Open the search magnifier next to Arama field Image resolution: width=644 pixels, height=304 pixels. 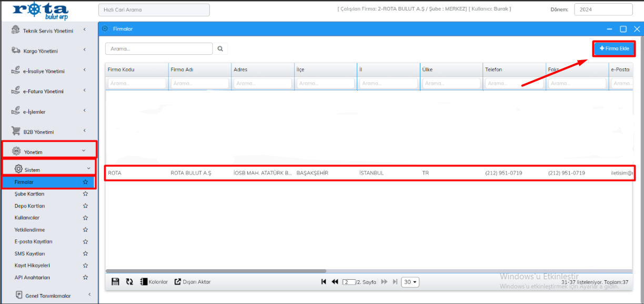pyautogui.click(x=220, y=48)
